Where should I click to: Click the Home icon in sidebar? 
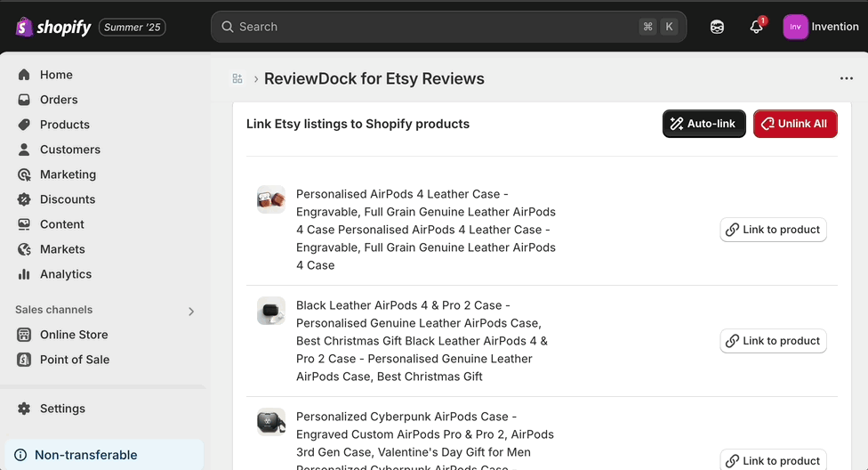pos(24,75)
